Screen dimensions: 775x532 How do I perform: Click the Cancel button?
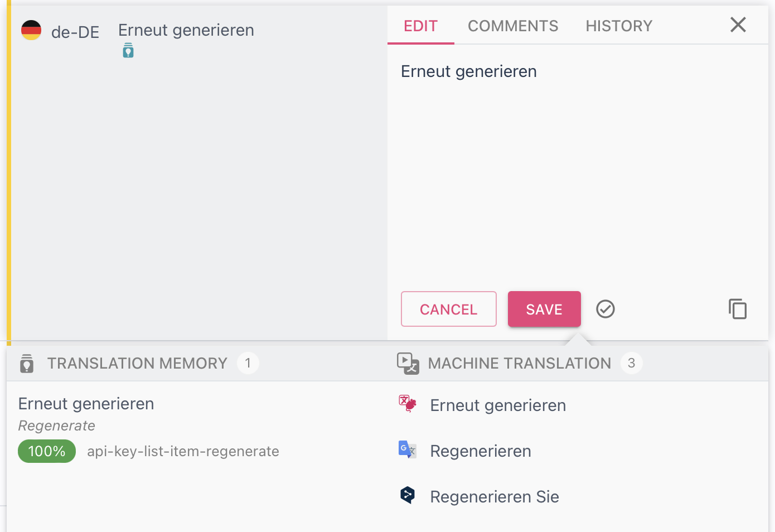pos(448,309)
